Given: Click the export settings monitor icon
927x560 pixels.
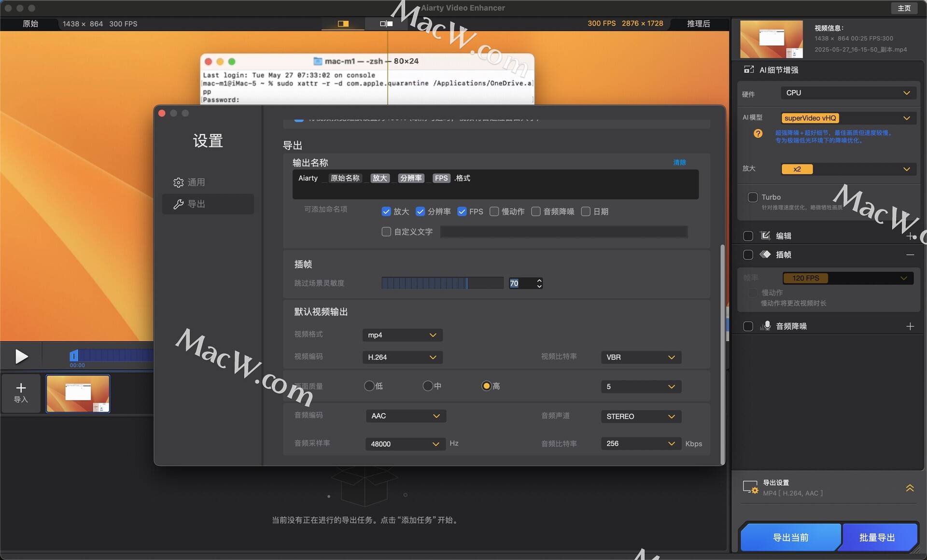Looking at the screenshot, I should click(x=750, y=487).
